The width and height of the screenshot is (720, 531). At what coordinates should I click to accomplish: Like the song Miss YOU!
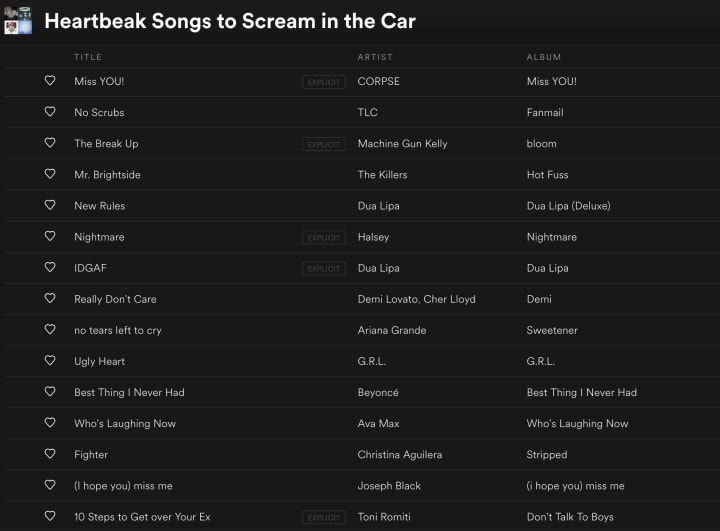[x=50, y=80]
